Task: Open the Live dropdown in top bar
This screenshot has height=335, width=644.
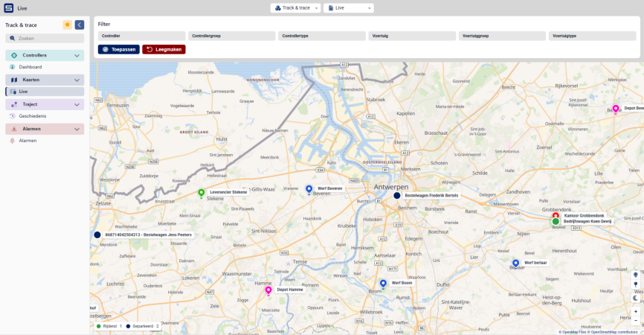Action: coord(349,7)
